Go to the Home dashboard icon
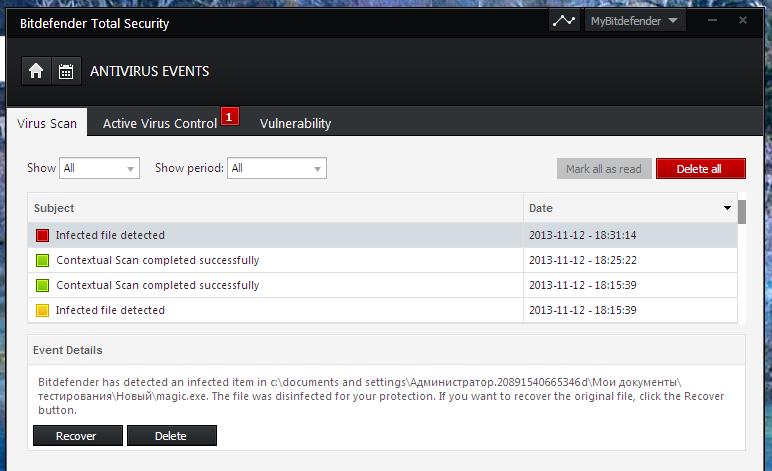 click(36, 71)
